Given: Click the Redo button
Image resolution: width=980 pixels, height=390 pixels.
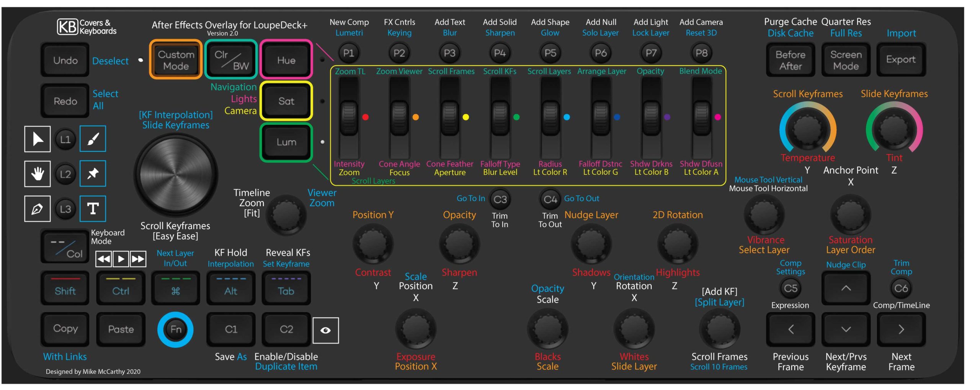Looking at the screenshot, I should click(x=65, y=101).
